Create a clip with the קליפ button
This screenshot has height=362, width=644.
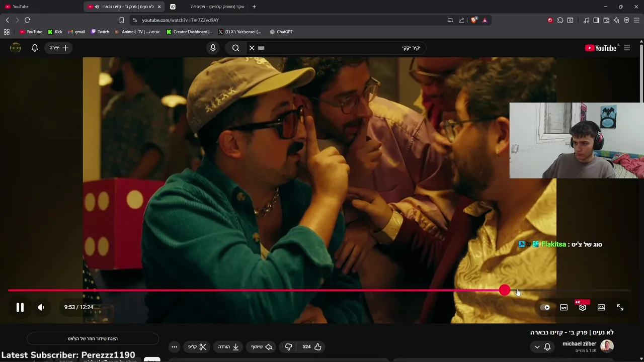pos(197,346)
